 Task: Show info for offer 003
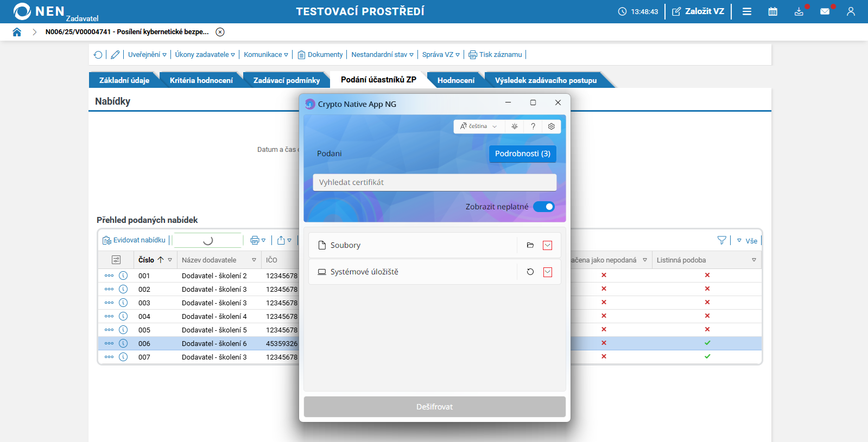[x=123, y=303]
